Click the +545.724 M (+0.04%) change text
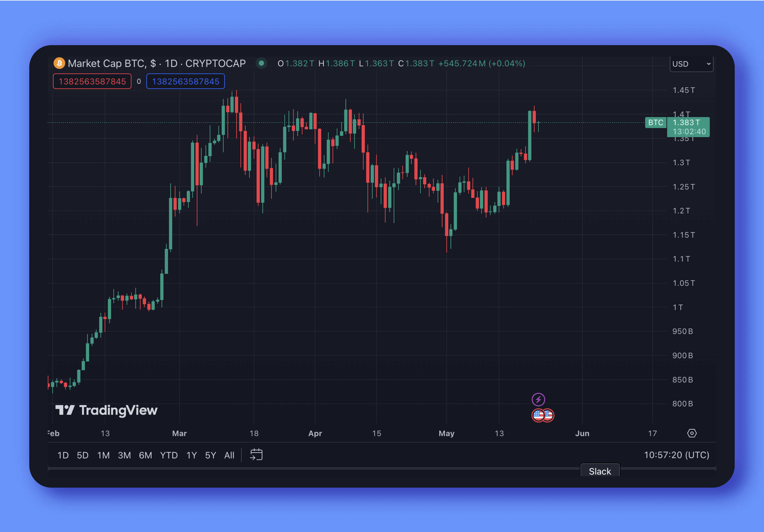 coord(482,63)
